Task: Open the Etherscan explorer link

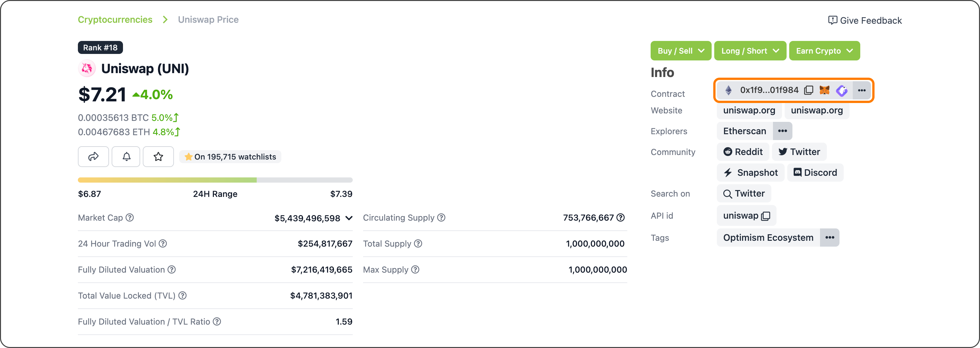Action: click(x=744, y=131)
